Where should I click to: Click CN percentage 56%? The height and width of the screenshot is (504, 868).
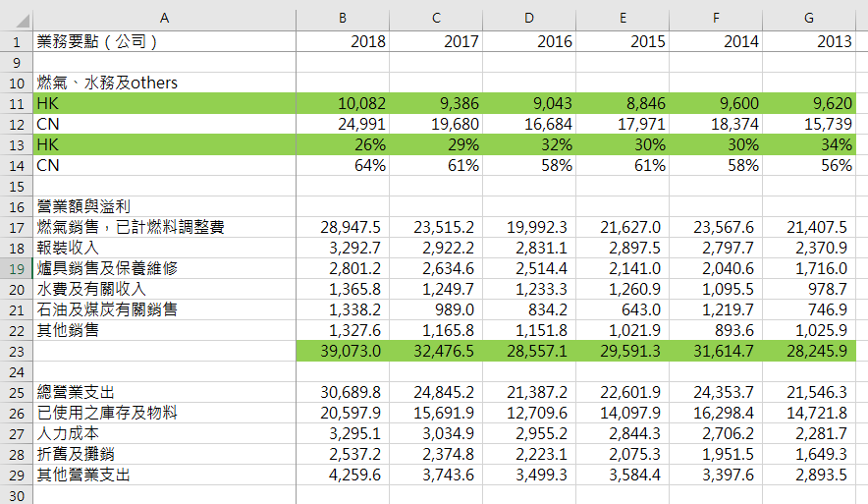click(809, 166)
